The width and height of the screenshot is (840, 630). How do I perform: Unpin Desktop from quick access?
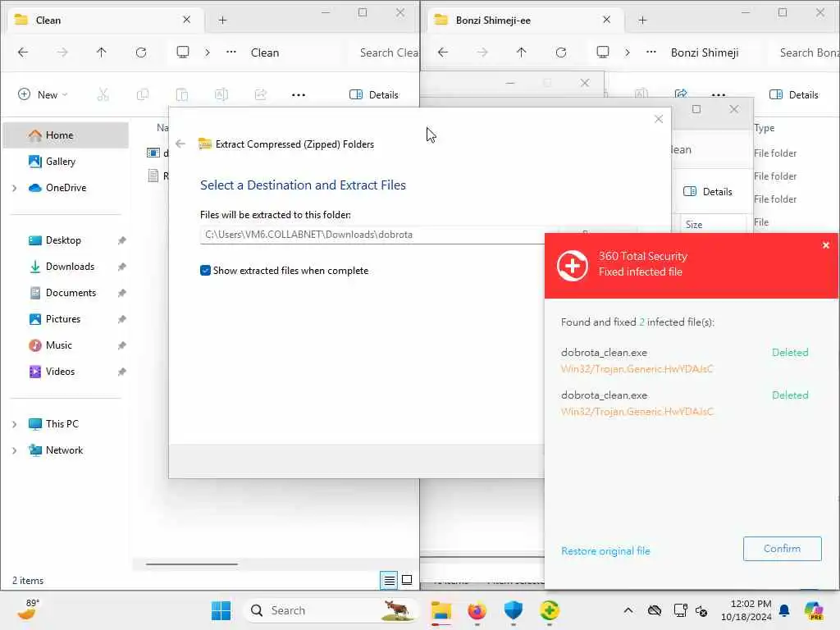pyautogui.click(x=121, y=240)
